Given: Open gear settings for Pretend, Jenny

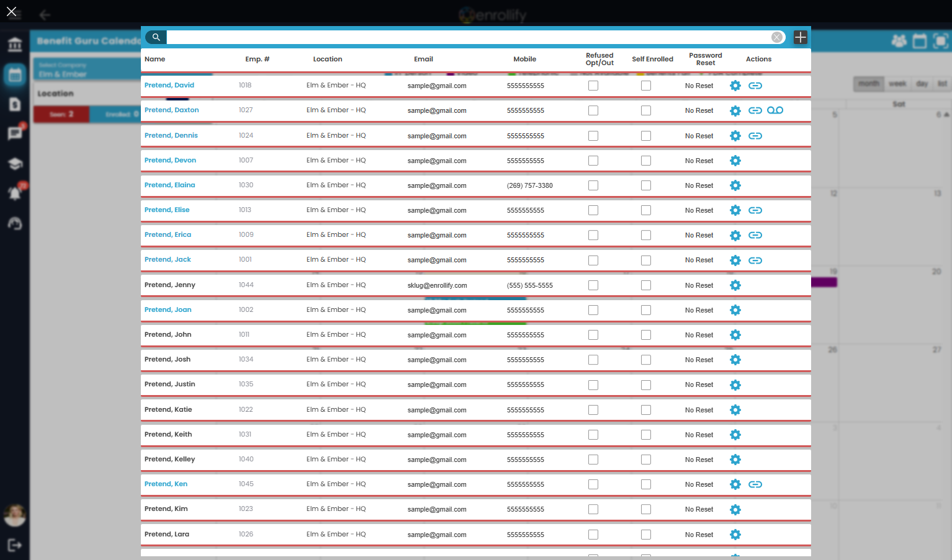Looking at the screenshot, I should pos(735,285).
